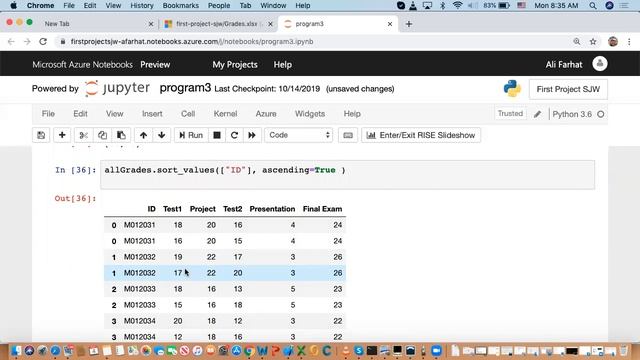
Task: Click Microsoft Azure Notebooks brand link
Action: [82, 64]
